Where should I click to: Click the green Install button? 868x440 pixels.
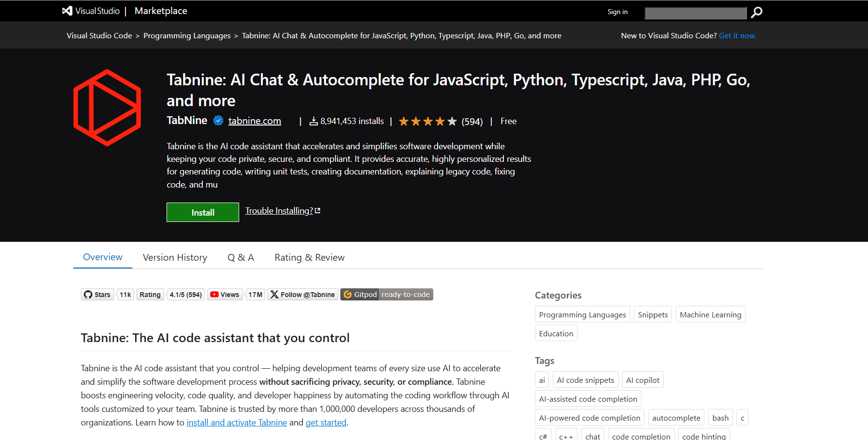click(x=202, y=212)
